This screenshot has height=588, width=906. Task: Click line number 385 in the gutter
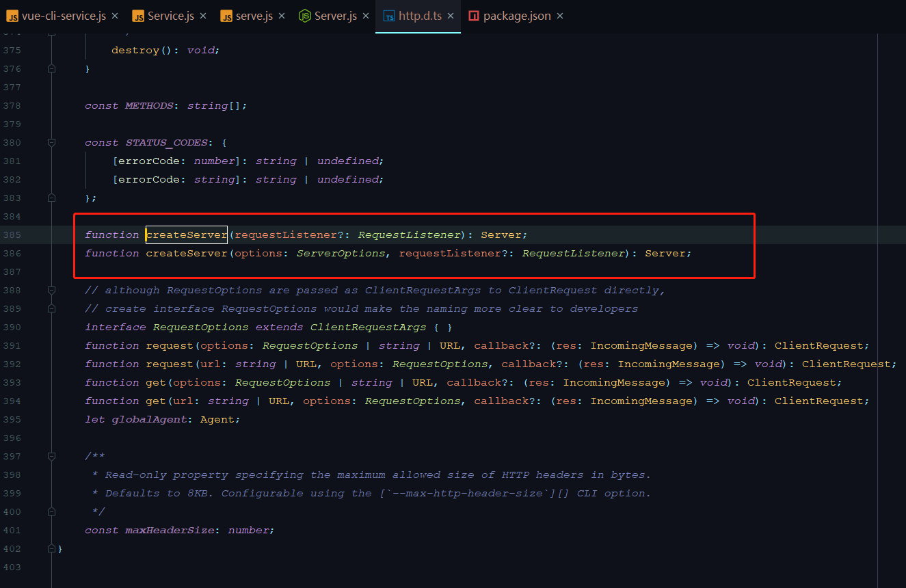click(12, 235)
